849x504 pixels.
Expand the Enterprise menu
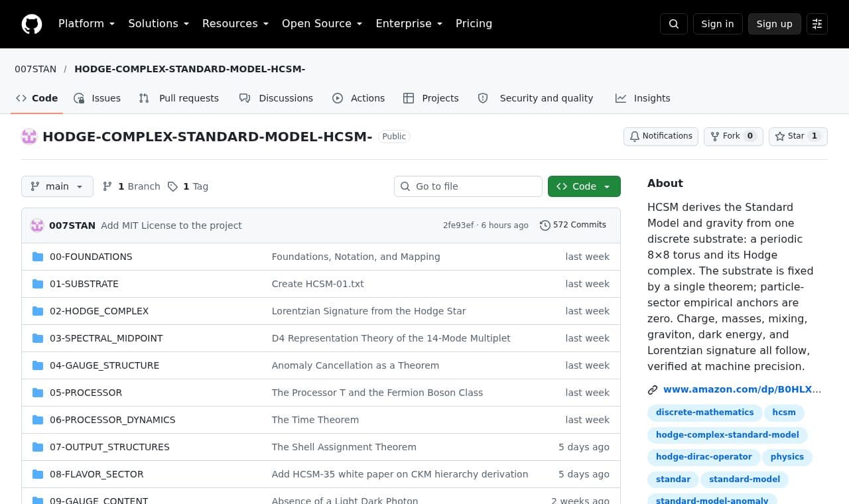point(409,24)
